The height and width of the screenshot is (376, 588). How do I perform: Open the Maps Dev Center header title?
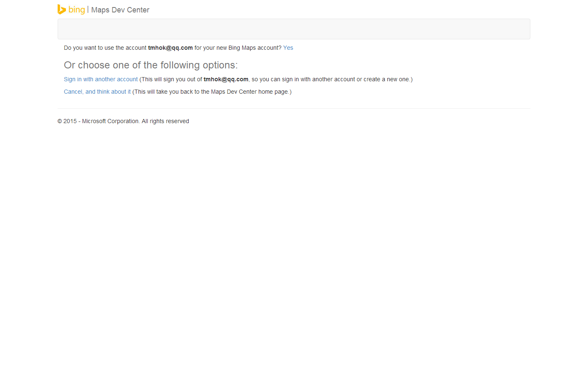point(120,10)
